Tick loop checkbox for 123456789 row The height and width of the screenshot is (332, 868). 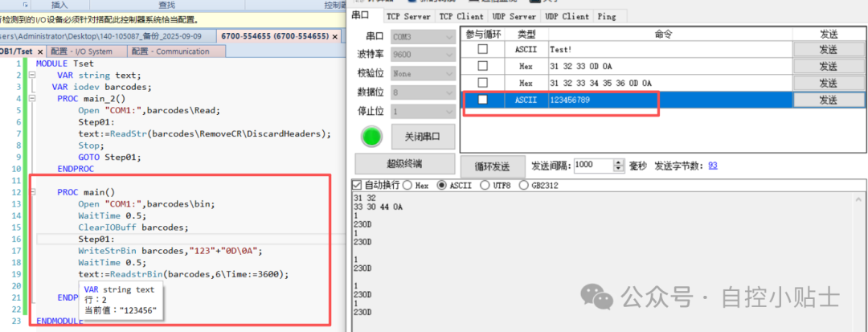click(x=483, y=100)
